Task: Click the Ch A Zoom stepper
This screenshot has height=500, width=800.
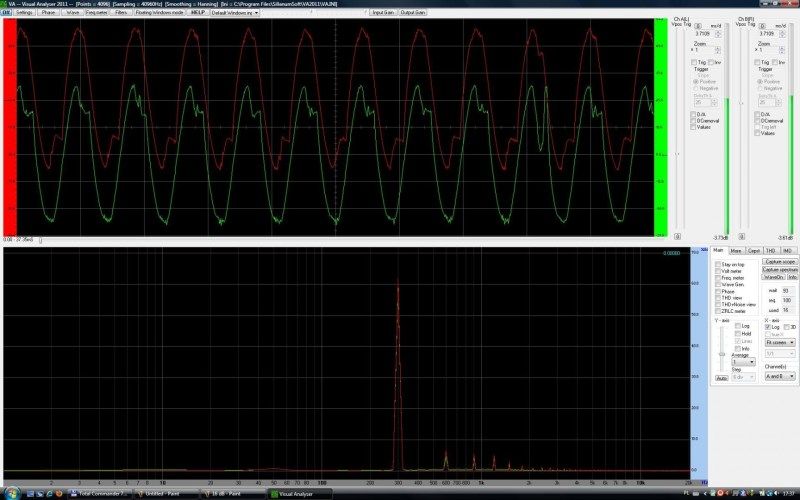Action: pyautogui.click(x=718, y=50)
